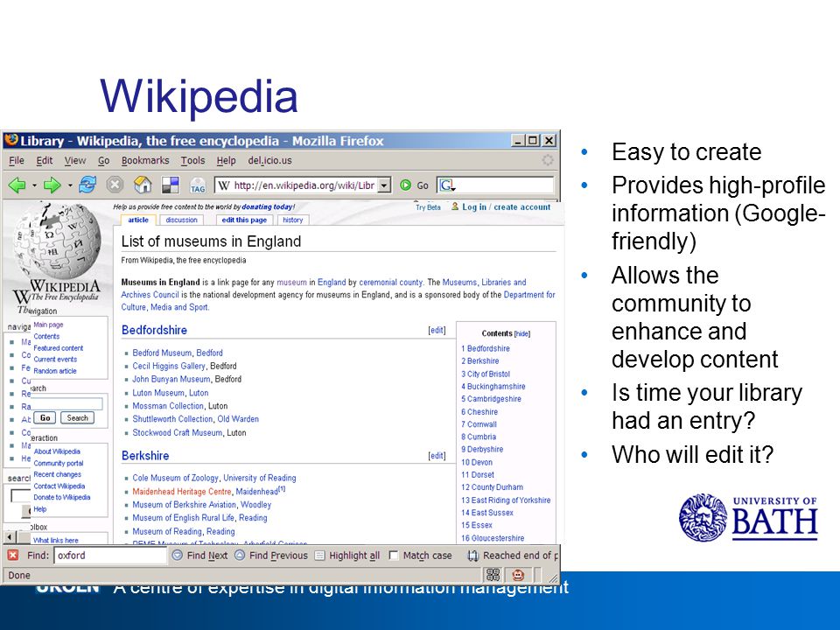Open the del.icio.us menu
The image size is (840, 630).
pyautogui.click(x=270, y=160)
